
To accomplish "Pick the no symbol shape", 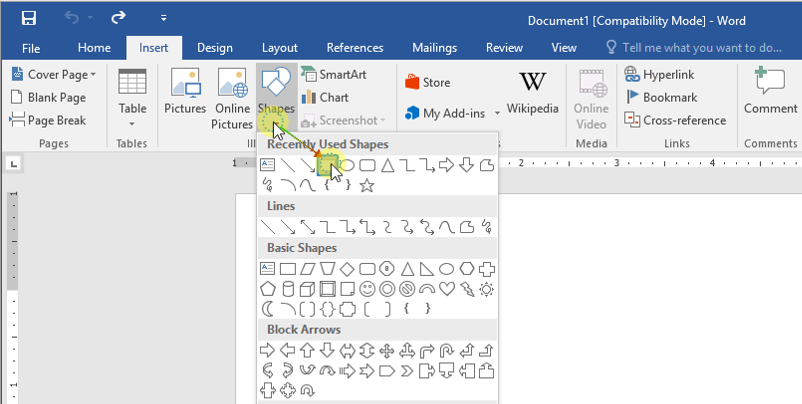I will coord(407,289).
